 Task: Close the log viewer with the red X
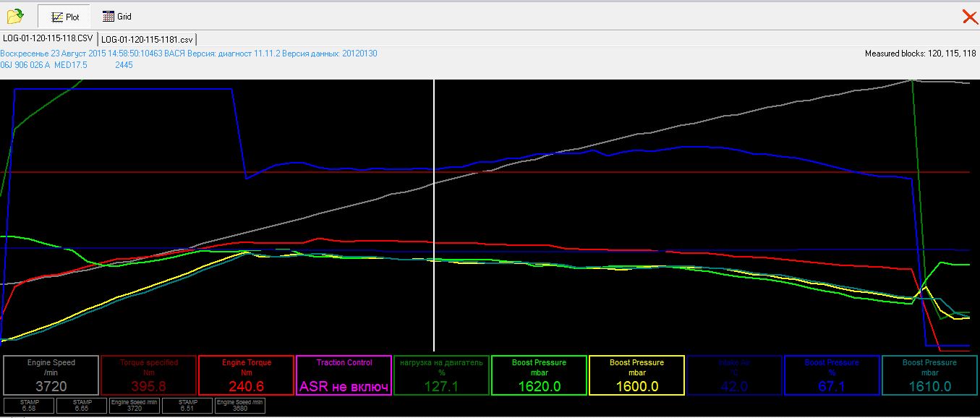coord(969,17)
